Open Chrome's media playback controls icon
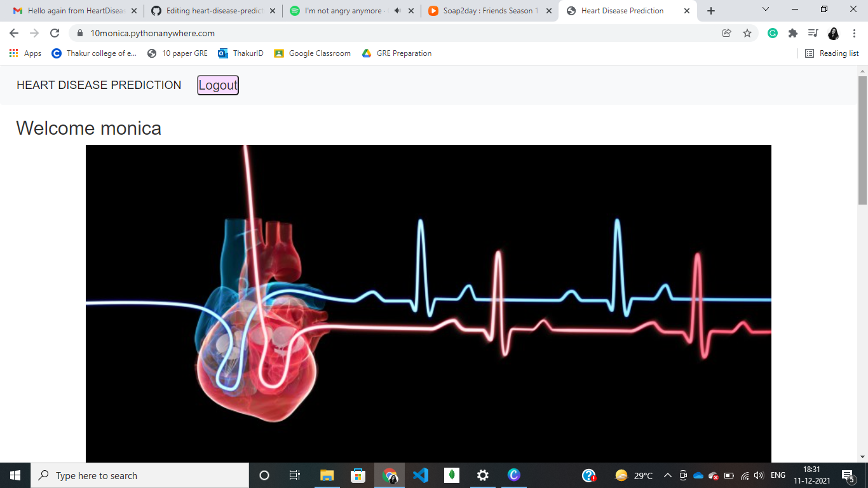This screenshot has height=488, width=868. pos(813,32)
